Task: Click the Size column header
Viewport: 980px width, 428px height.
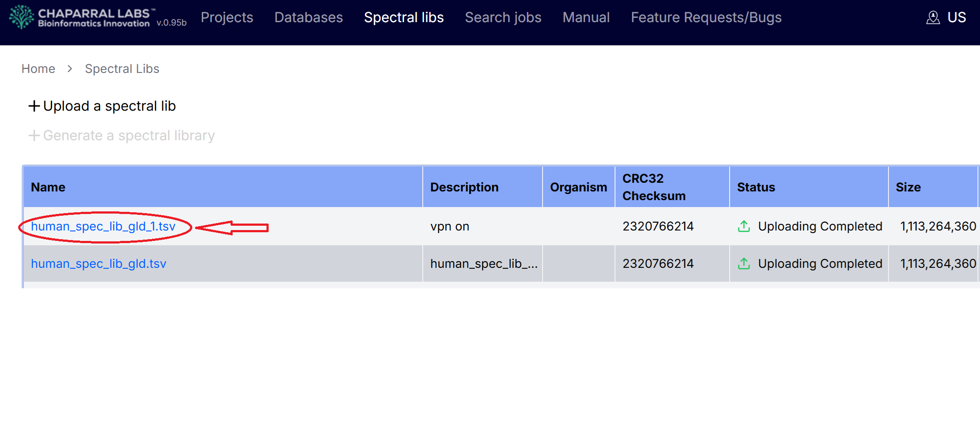Action: (x=908, y=187)
